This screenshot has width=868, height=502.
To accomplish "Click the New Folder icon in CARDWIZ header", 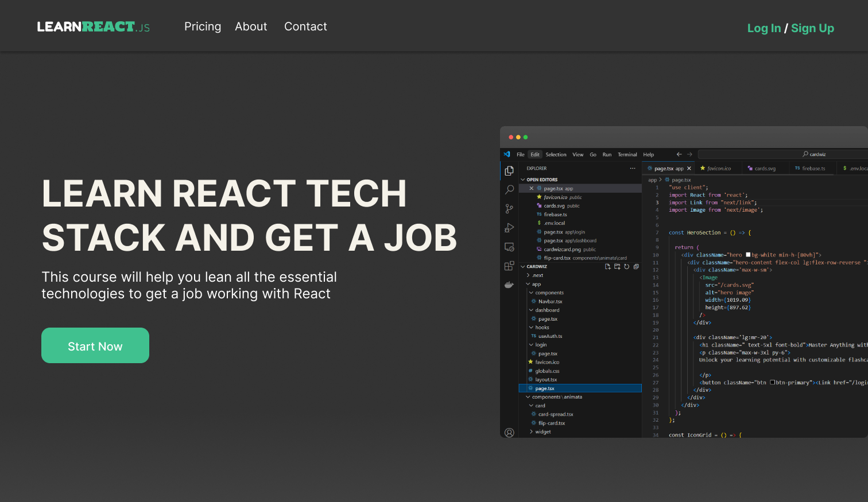I will tap(617, 266).
